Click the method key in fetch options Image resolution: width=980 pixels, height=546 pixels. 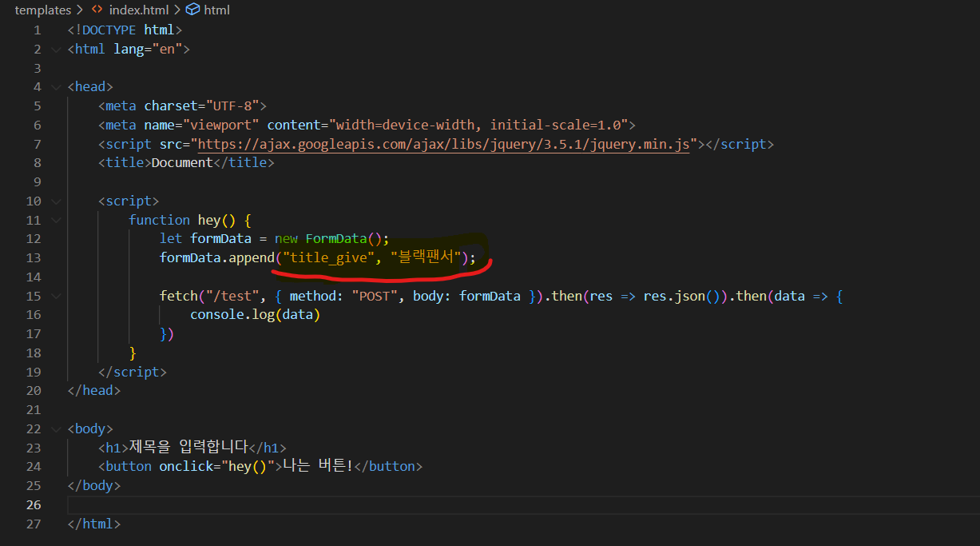[x=313, y=296]
